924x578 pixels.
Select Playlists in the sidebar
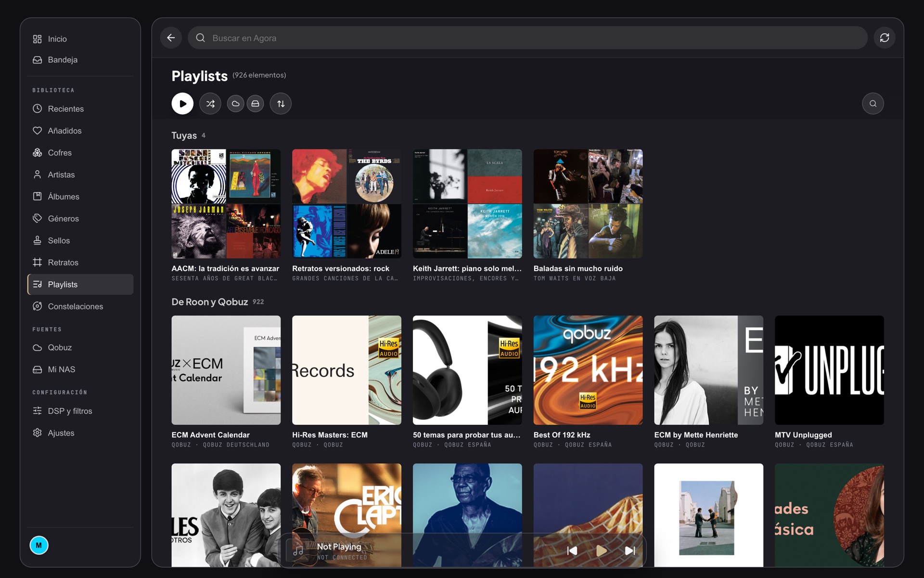click(x=80, y=284)
